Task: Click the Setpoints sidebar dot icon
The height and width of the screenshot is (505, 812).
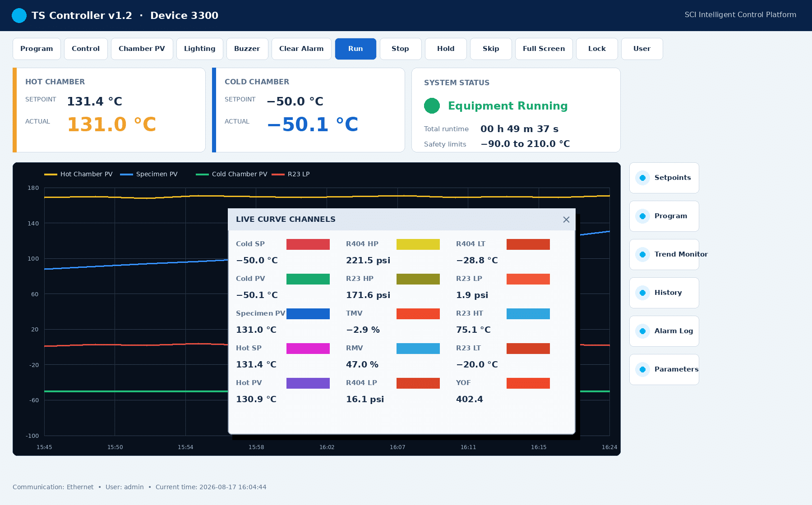Action: [642, 178]
